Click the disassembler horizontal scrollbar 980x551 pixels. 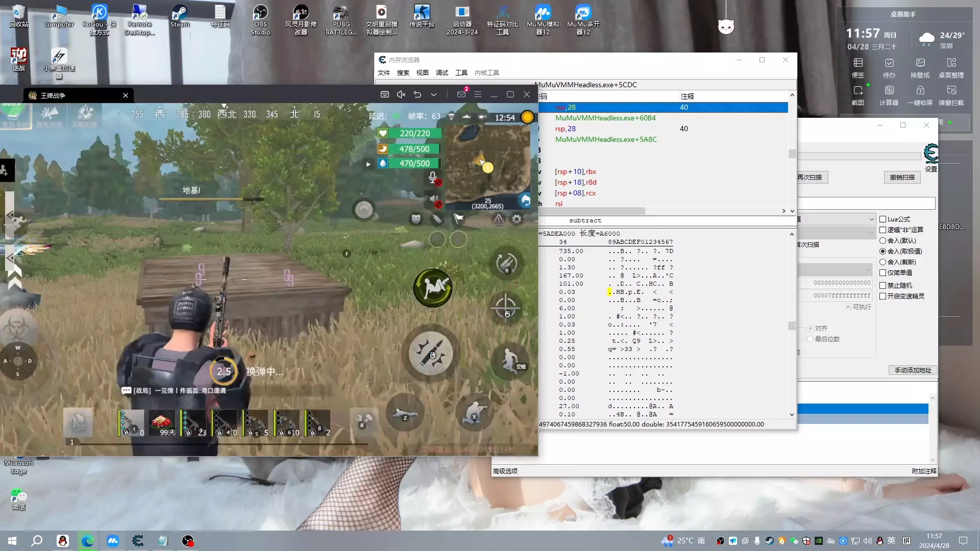592,211
